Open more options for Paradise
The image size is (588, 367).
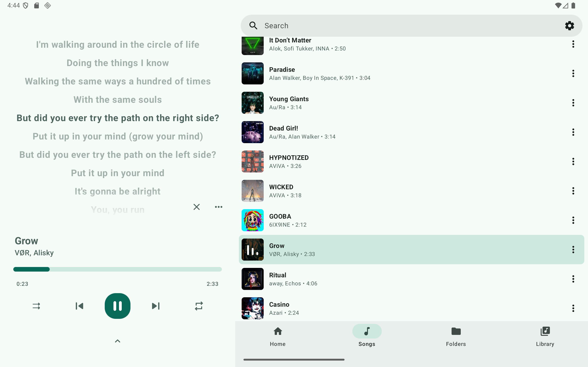(x=573, y=73)
